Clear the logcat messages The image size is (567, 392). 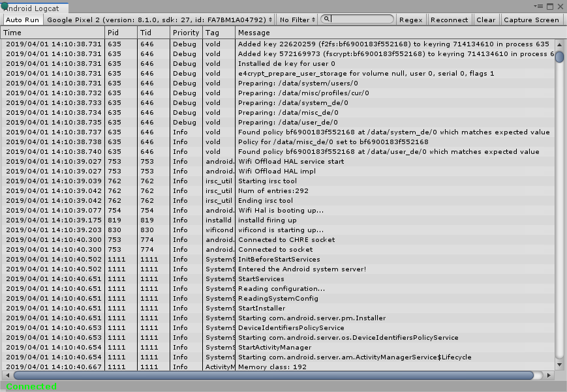tap(485, 20)
